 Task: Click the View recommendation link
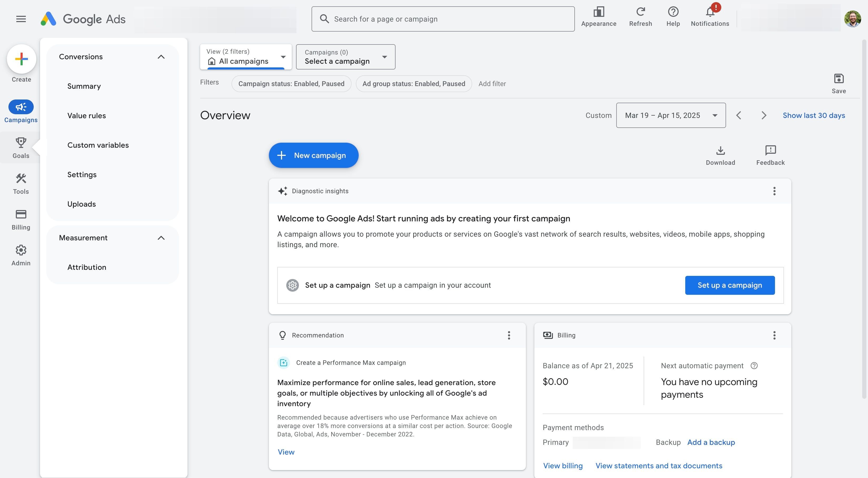[x=286, y=452]
